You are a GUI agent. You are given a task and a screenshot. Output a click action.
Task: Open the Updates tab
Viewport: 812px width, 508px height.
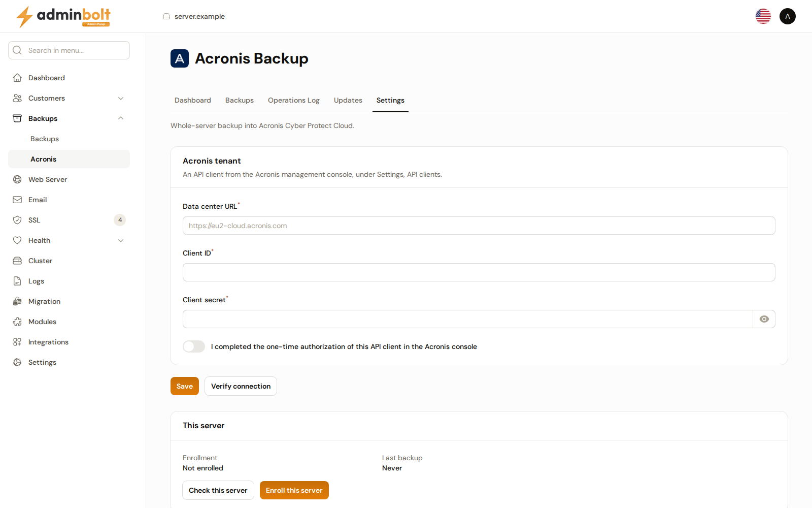tap(348, 100)
